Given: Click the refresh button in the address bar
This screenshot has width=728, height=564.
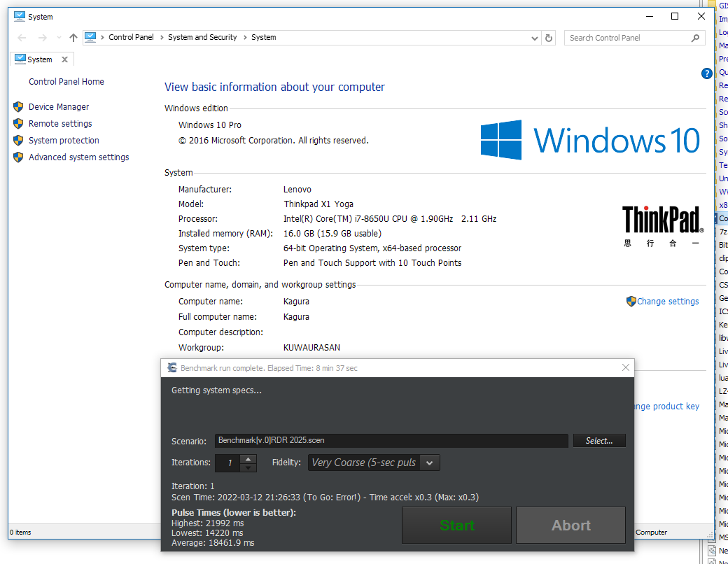Looking at the screenshot, I should pos(549,38).
